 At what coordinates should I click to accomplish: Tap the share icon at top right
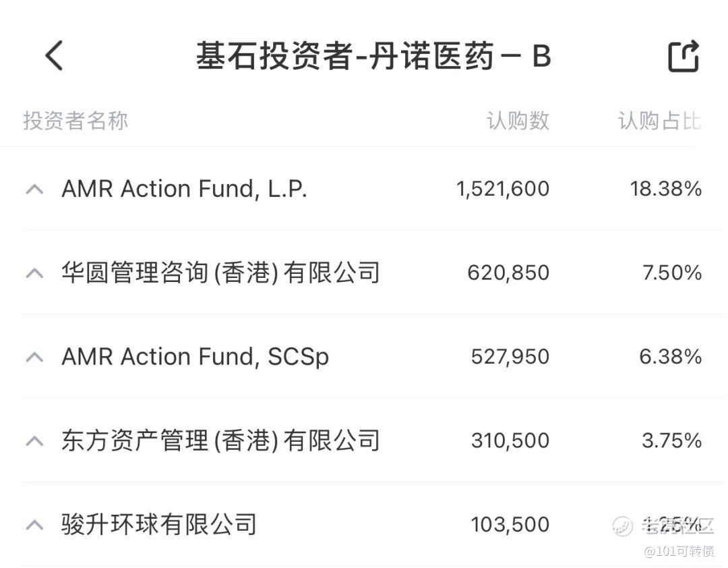(x=683, y=56)
